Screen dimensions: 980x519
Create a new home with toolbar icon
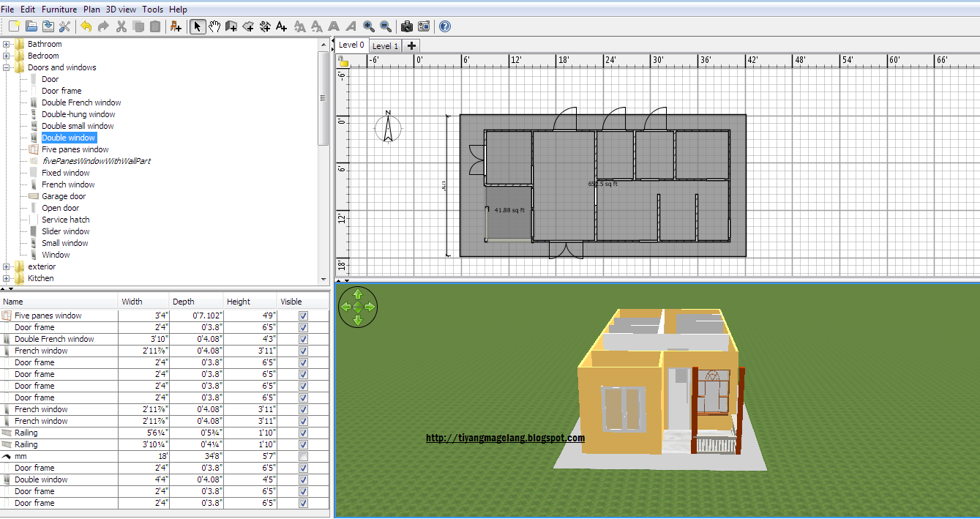tap(14, 26)
